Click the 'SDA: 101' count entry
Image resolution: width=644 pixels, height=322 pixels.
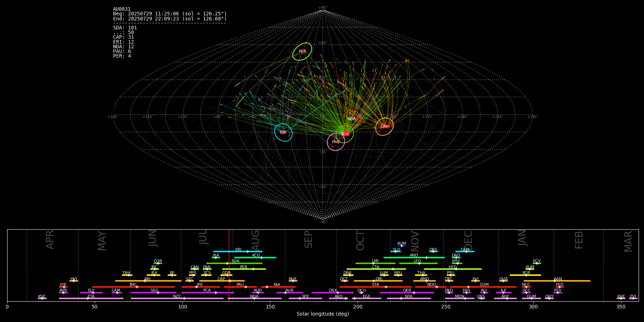tap(125, 28)
